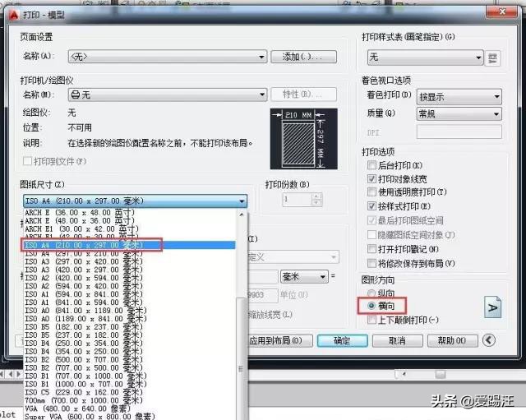
Task: Select ISO A1 (594.00 x 841.00) paper size
Action: 130,294
